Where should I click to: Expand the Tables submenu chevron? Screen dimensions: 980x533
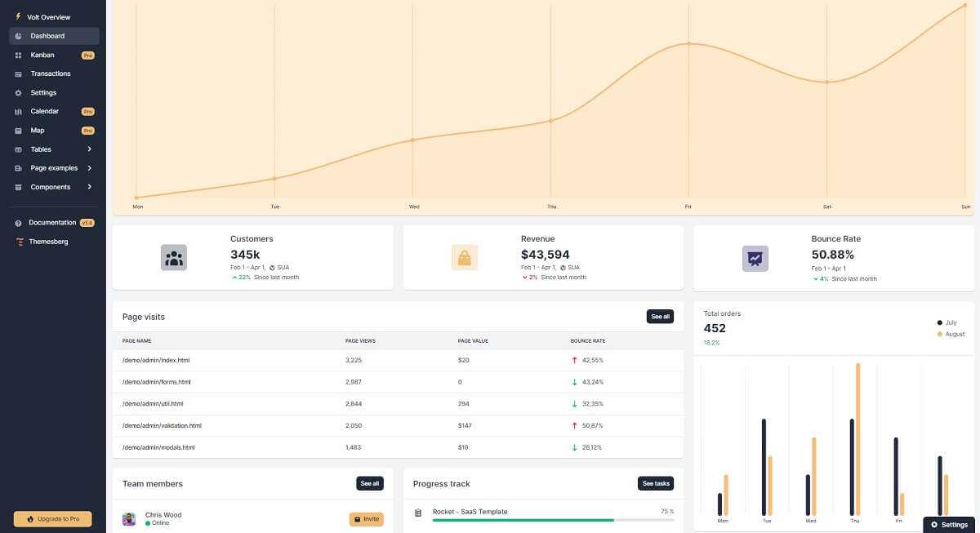point(89,149)
